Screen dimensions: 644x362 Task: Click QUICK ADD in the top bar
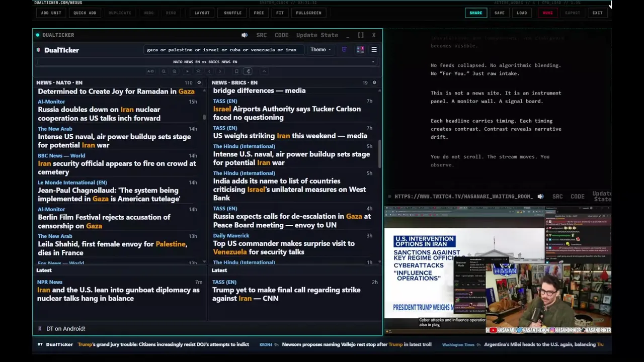pos(85,13)
